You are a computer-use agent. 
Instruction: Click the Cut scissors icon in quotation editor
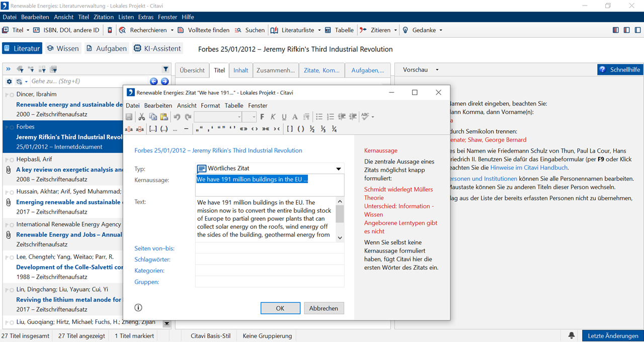[x=141, y=117]
